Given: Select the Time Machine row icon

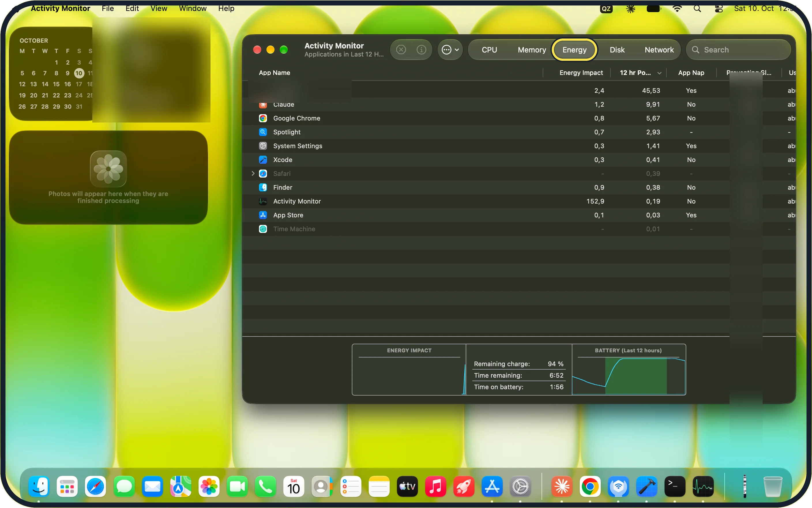Looking at the screenshot, I should [263, 229].
